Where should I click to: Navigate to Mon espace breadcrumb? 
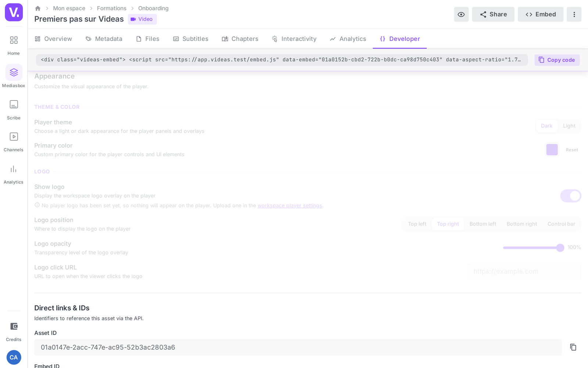(69, 8)
